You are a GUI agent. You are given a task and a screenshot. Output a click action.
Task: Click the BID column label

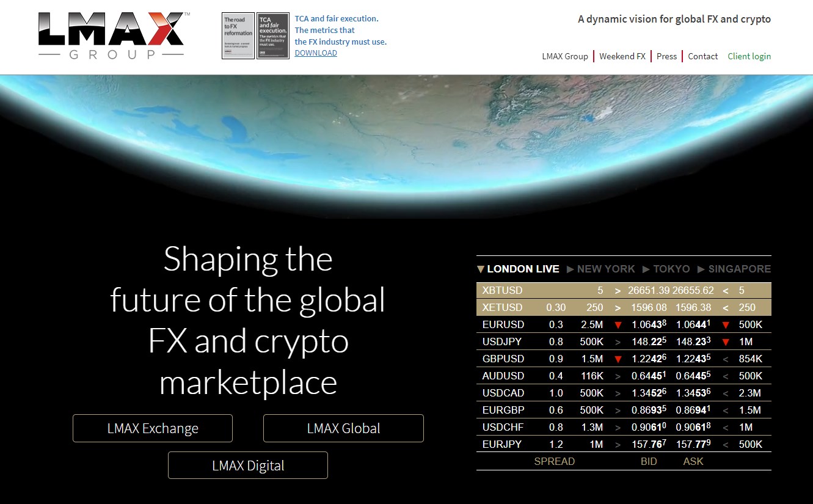649,461
